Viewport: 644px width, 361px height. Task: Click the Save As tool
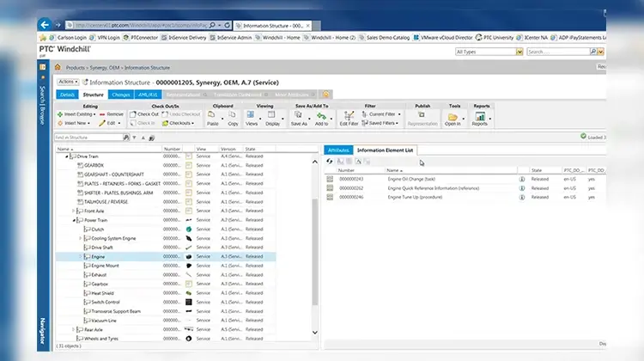pos(299,118)
